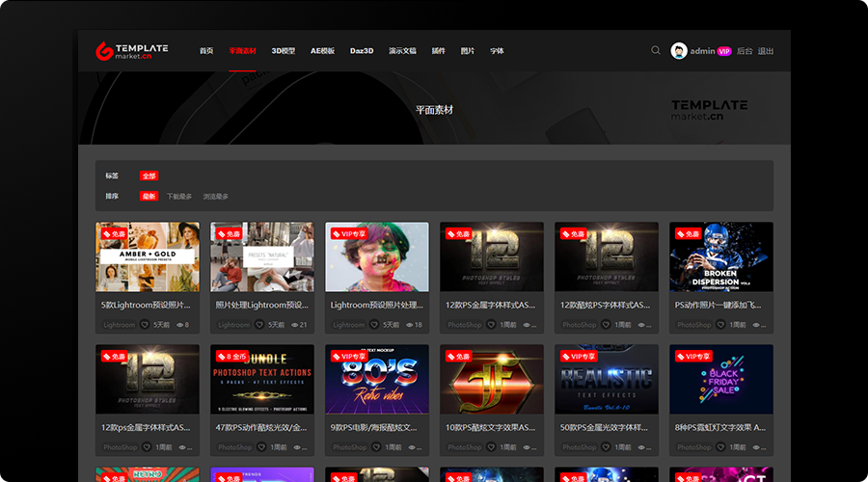Open title 5款Lightroom预设照片...
The height and width of the screenshot is (482, 868).
(146, 305)
